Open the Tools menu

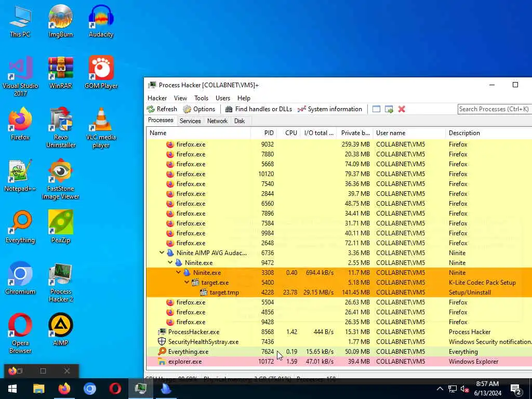(201, 98)
